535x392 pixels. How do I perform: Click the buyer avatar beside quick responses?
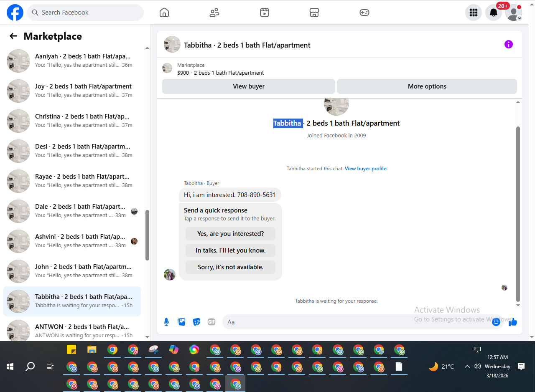(x=170, y=275)
